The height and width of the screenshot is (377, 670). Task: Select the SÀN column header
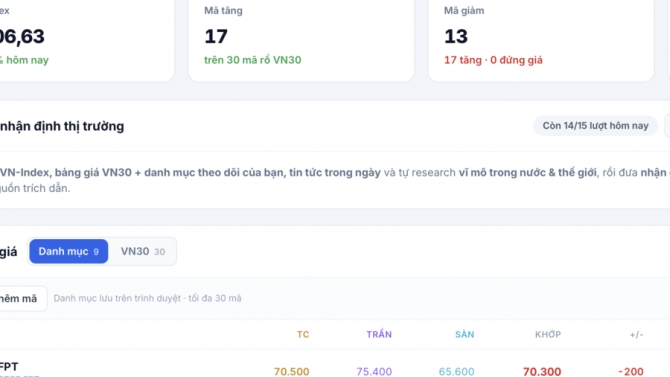(x=464, y=334)
